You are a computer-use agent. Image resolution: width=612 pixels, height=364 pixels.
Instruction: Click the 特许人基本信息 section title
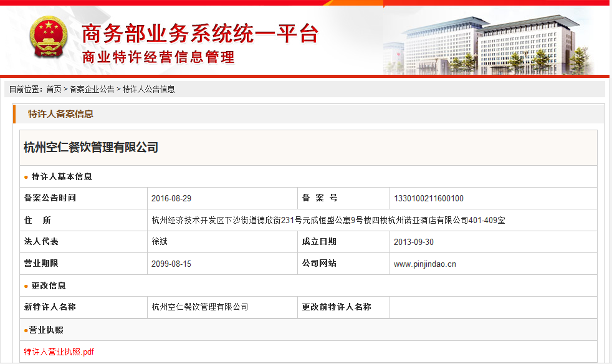tap(62, 177)
